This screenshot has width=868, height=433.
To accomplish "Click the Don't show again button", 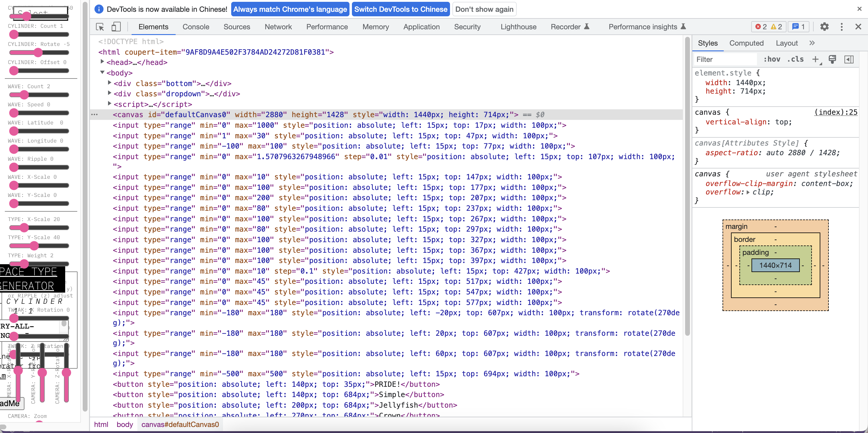I will 484,9.
